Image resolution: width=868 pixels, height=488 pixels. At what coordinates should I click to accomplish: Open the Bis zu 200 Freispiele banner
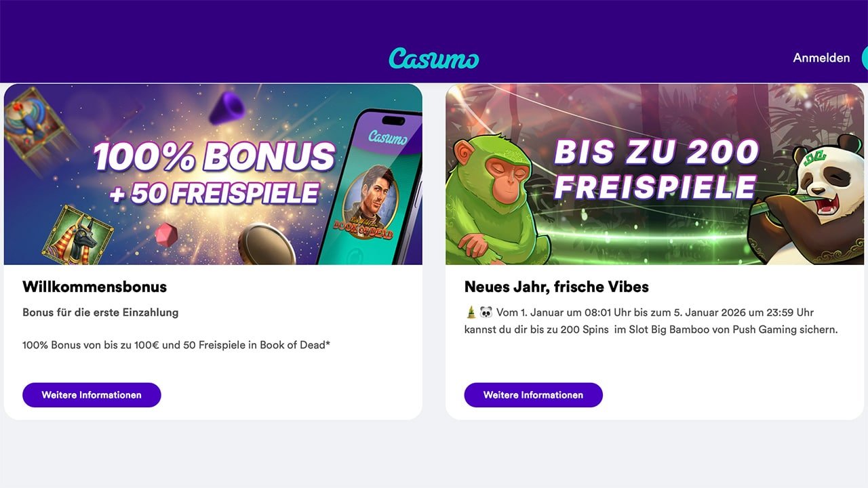click(x=655, y=174)
